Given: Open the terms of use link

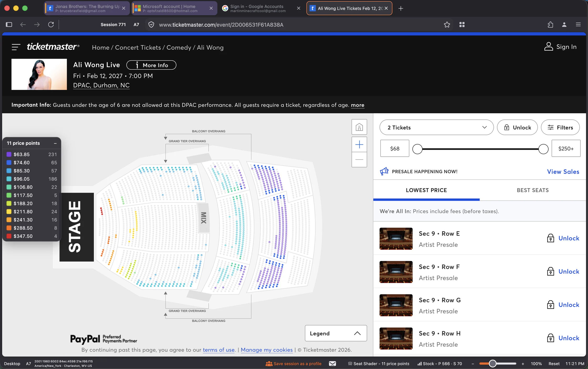Looking at the screenshot, I should (219, 350).
